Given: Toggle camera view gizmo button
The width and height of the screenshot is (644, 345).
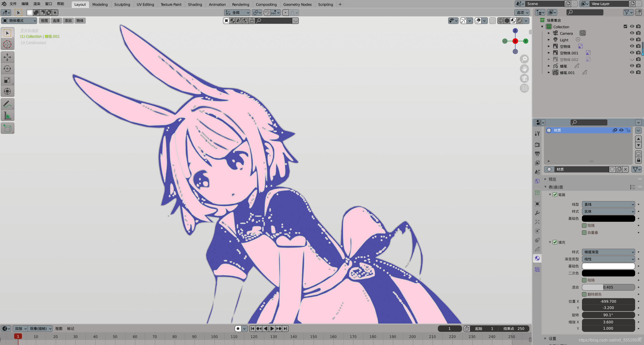Looking at the screenshot, I should click(524, 79).
